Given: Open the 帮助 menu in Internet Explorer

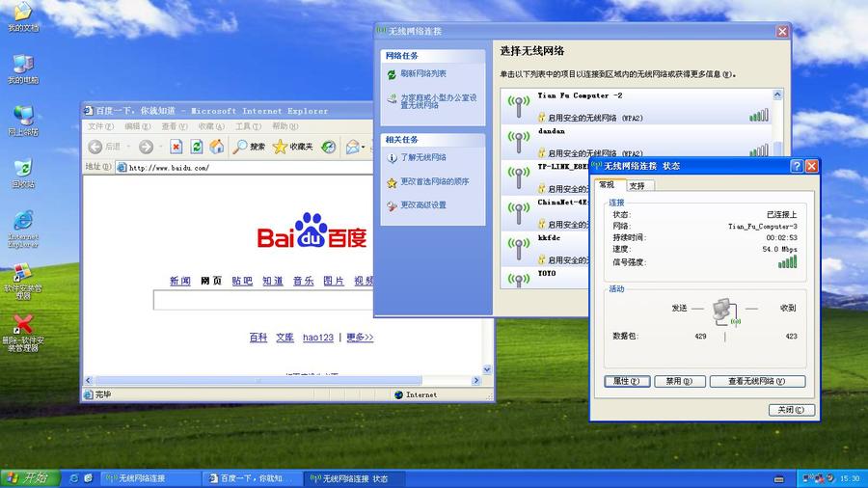Looking at the screenshot, I should click(x=285, y=126).
